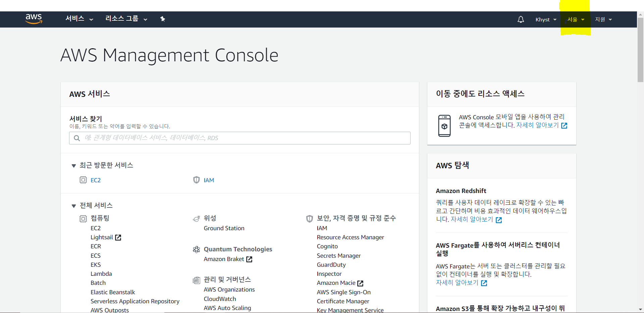
Task: Click the IAM shield icon in recent services
Action: click(196, 180)
